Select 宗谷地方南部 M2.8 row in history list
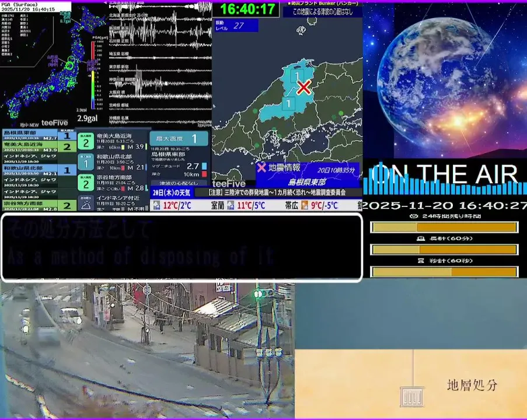527x420 pixels. tap(39, 206)
